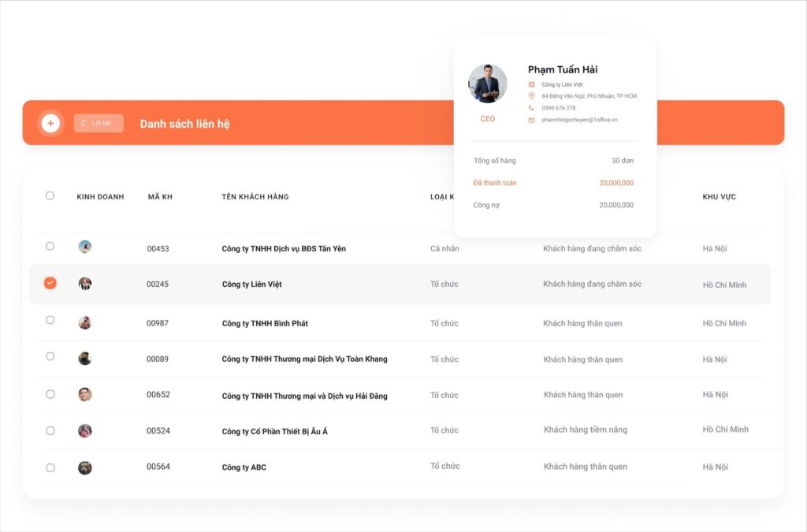
Task: Click salesperson avatar in row 00652
Action: click(x=85, y=395)
